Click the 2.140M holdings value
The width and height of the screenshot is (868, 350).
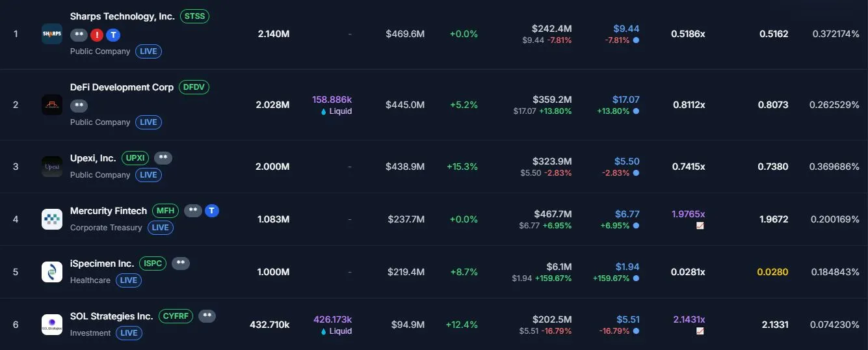pyautogui.click(x=273, y=34)
